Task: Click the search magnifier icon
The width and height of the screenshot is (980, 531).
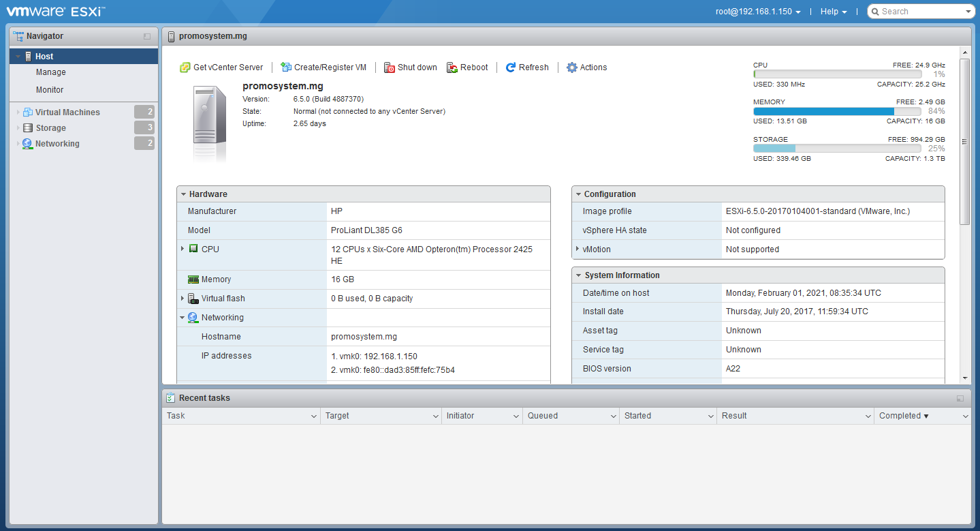Action: coord(876,12)
